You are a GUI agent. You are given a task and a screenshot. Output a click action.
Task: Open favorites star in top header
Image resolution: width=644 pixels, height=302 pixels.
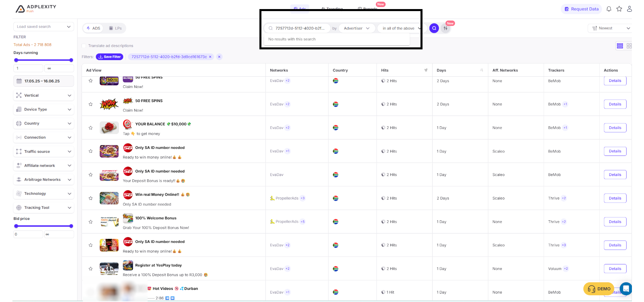(x=619, y=9)
